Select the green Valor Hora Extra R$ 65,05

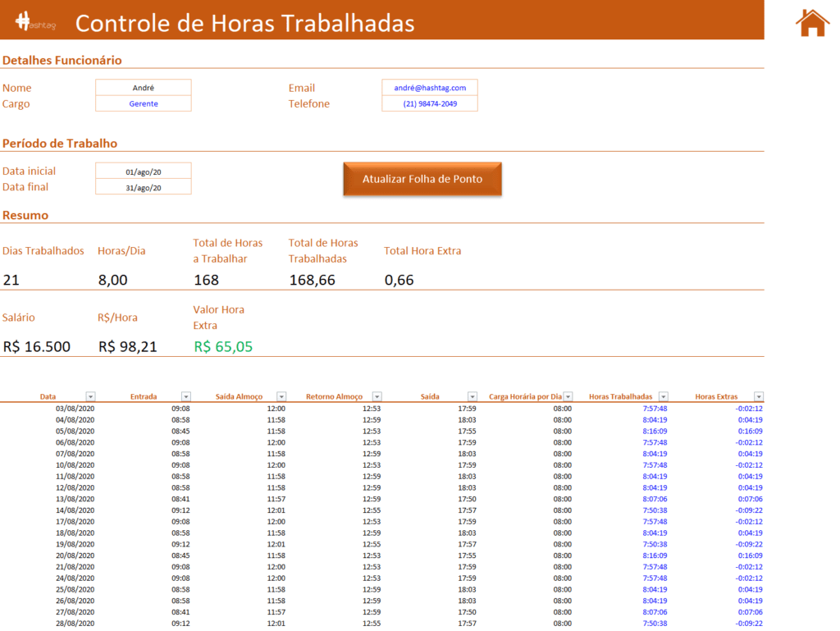tap(223, 346)
